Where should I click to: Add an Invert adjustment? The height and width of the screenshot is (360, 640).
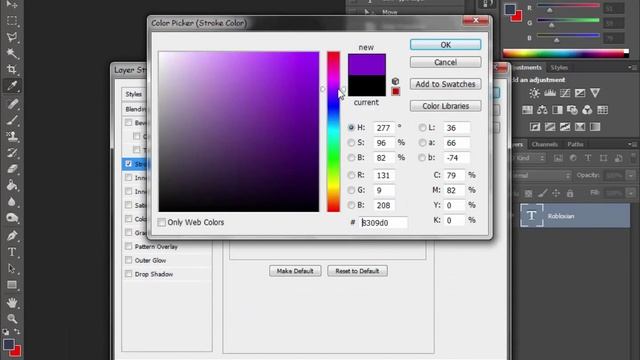pyautogui.click(x=535, y=127)
